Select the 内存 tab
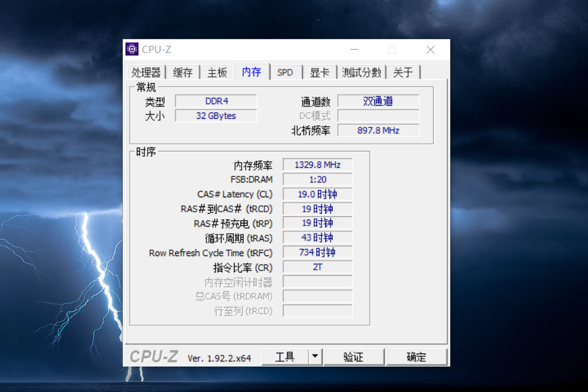588x392 pixels. coord(252,72)
